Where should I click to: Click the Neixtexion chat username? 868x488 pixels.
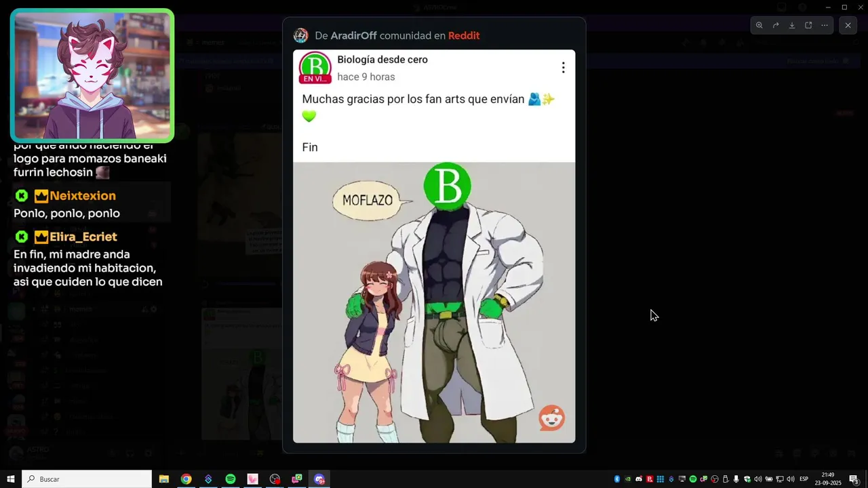click(x=83, y=196)
